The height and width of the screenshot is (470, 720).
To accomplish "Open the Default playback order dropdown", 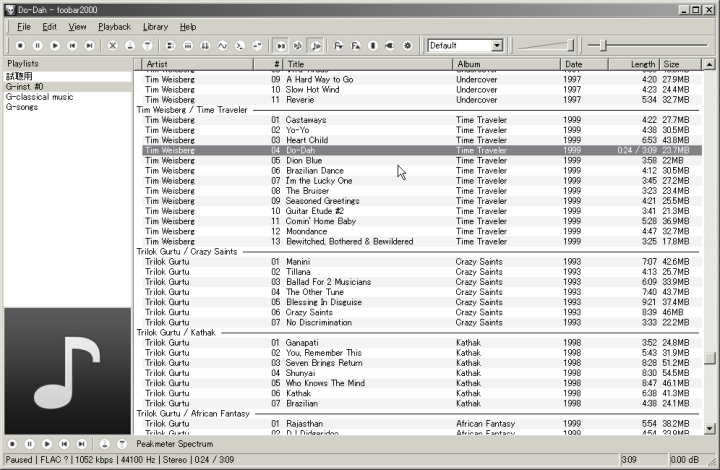I will pos(497,45).
